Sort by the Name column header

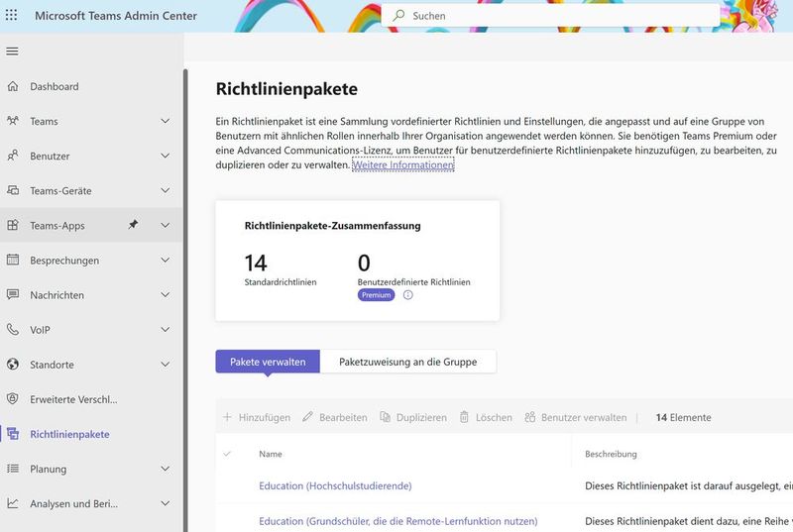(271, 454)
